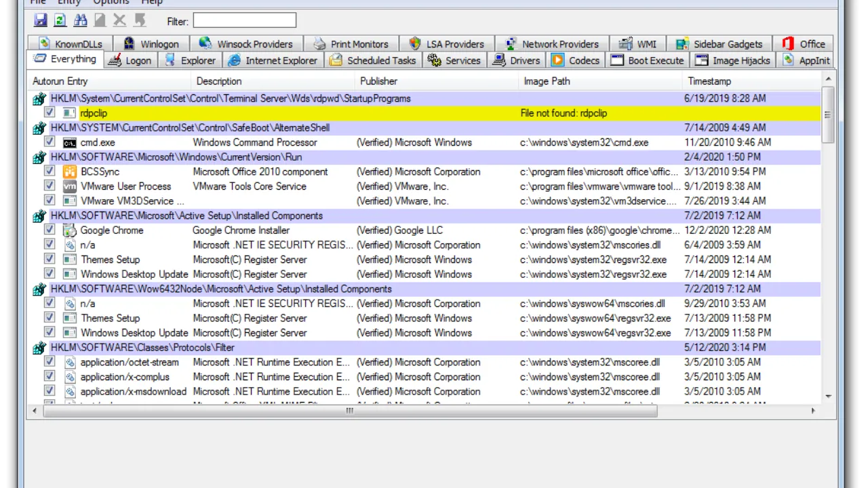Select the c:\windows\system32\cmd.exe image path
Screen dimensions: 868x488
pyautogui.click(x=585, y=142)
